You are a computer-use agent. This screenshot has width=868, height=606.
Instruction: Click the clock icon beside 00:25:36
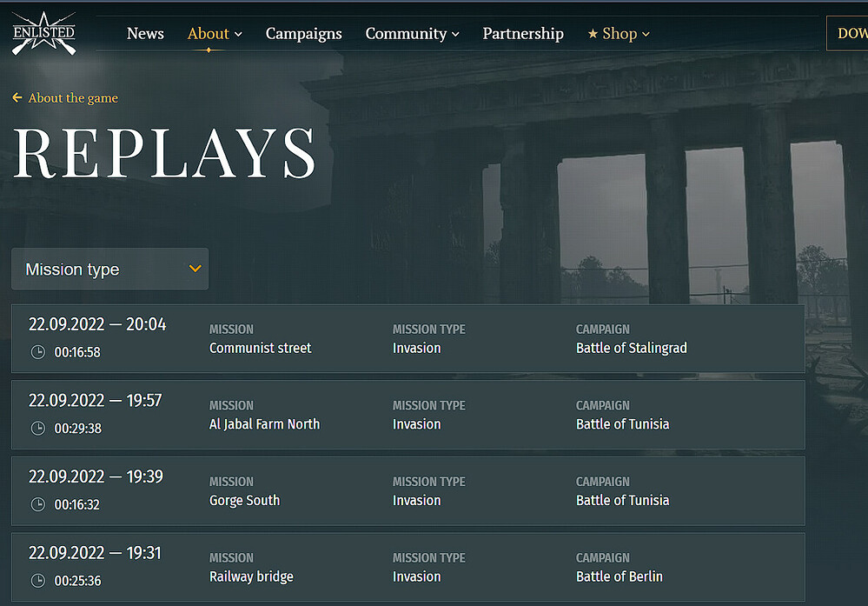coord(37,581)
